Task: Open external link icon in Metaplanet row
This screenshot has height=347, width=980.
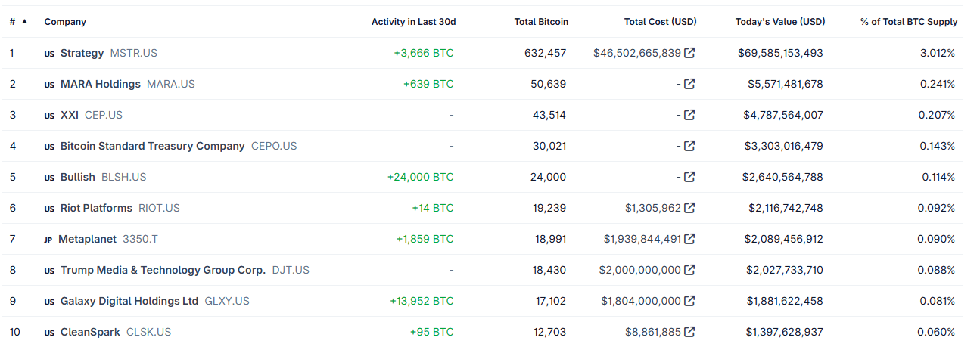Action: click(x=689, y=239)
